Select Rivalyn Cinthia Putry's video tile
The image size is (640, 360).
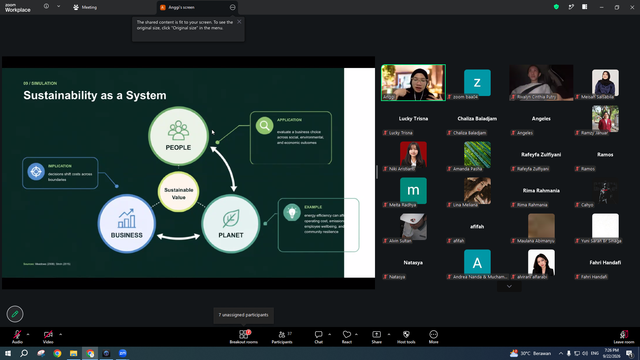tap(541, 82)
